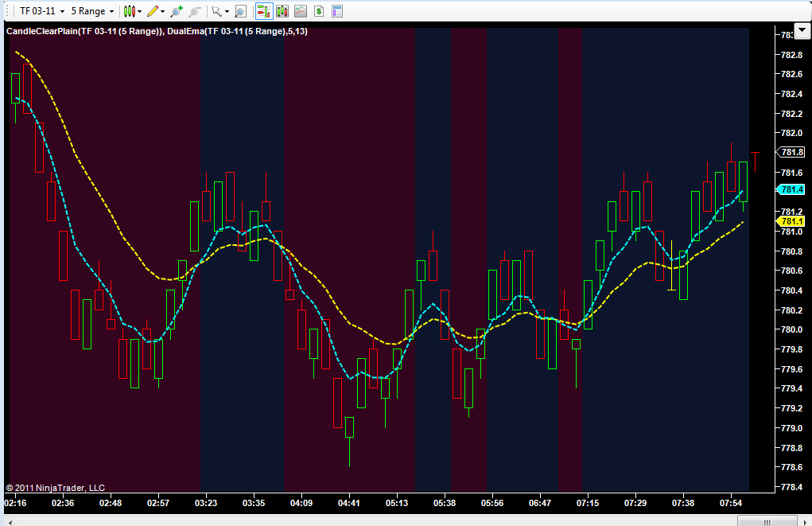812x526 pixels.
Task: Open the Strategies dollar sign icon
Action: tap(319, 11)
